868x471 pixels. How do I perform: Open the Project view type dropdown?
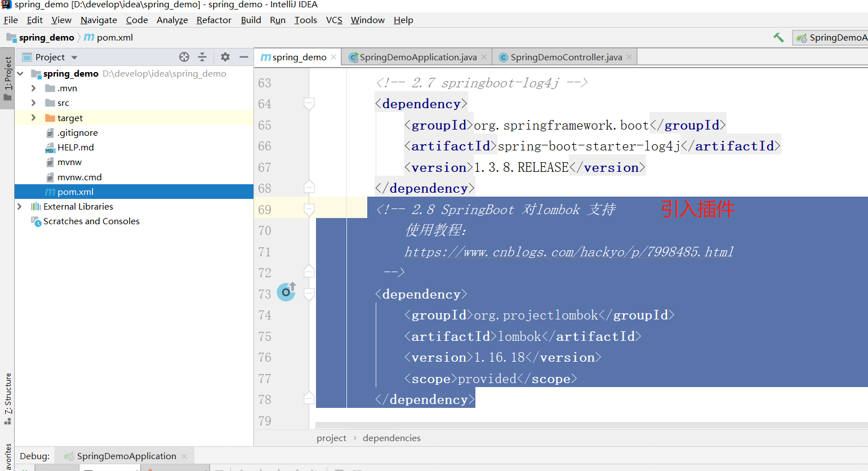(x=74, y=57)
